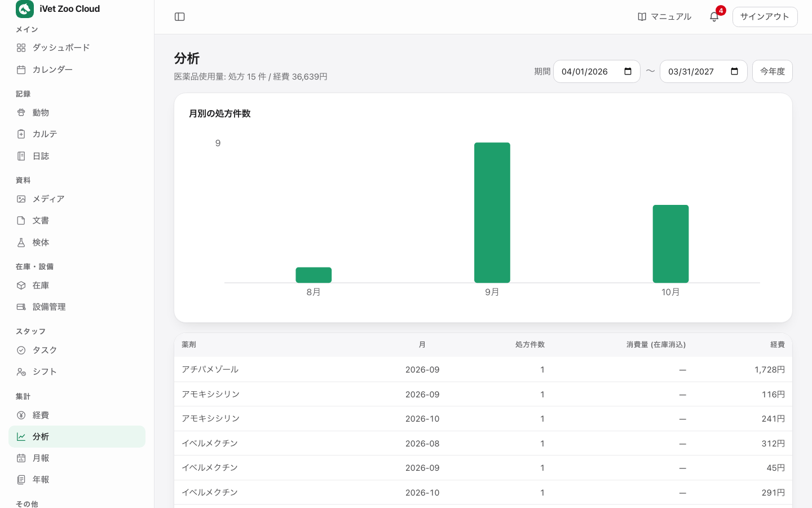Open the notifications bell
The image size is (812, 508).
[x=714, y=17]
